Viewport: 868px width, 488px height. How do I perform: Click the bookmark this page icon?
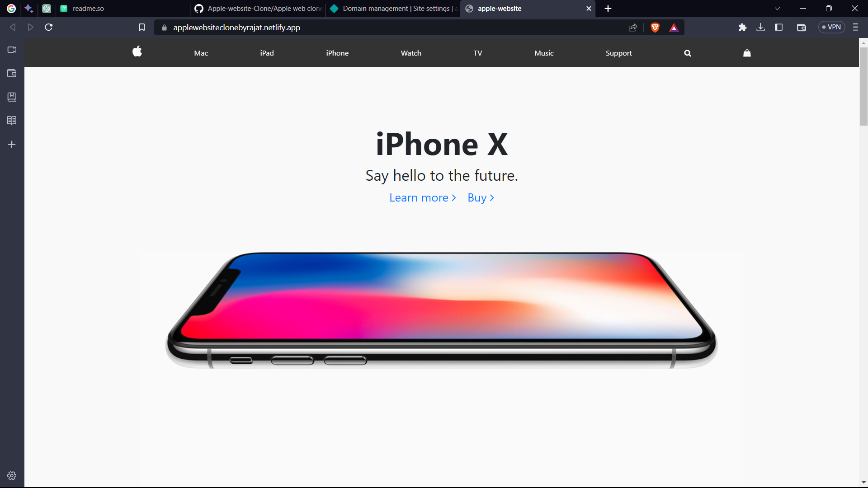[142, 27]
